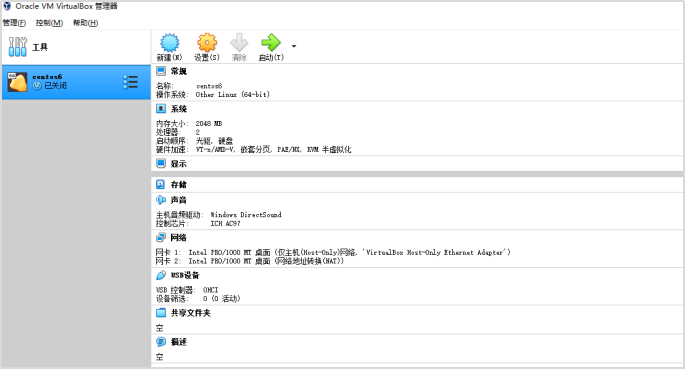
Task: Click the Audio (声音) speaker icon
Action: 161,200
